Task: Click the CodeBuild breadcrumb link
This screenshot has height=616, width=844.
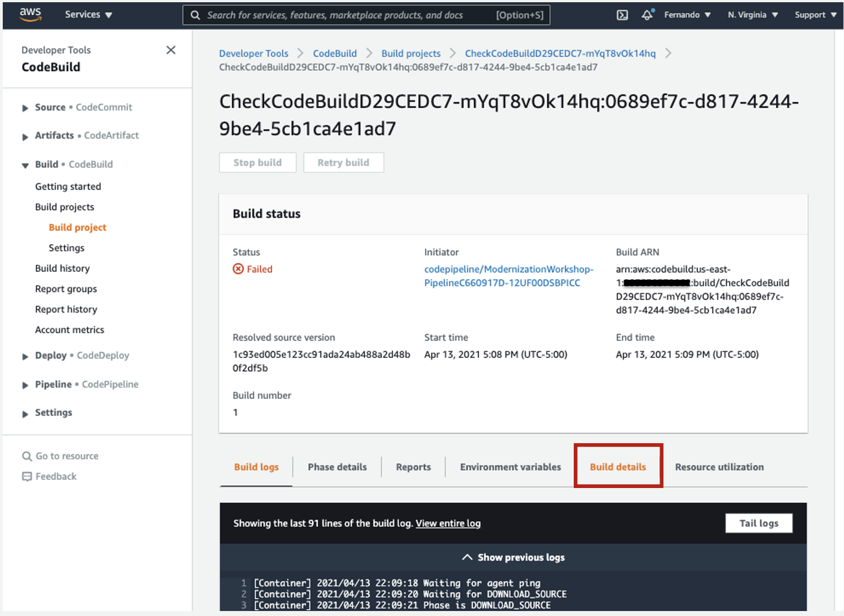Action: 334,53
